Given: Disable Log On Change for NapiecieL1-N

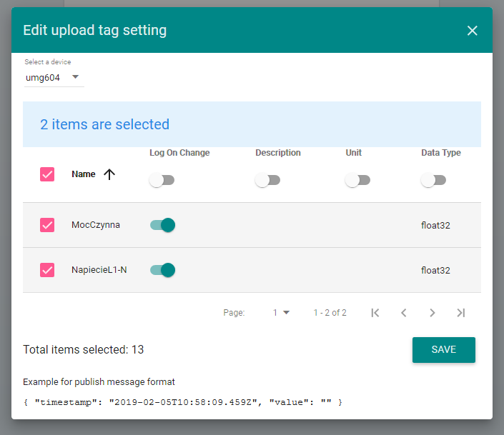Looking at the screenshot, I should click(162, 270).
